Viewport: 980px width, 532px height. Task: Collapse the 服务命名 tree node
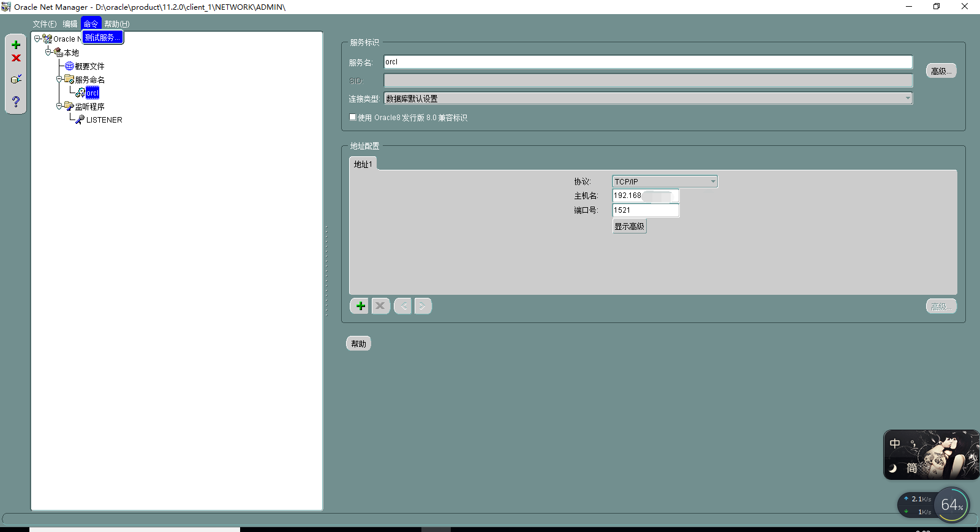[59, 79]
